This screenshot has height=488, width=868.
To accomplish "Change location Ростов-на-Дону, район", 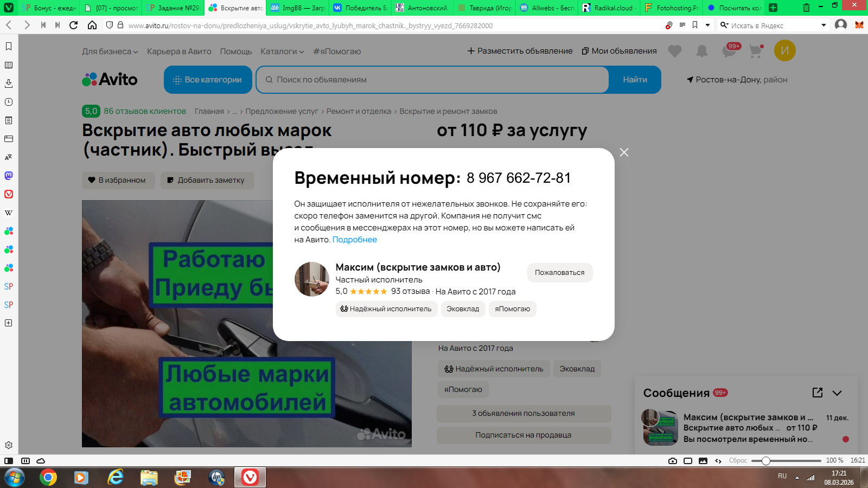I will (737, 80).
